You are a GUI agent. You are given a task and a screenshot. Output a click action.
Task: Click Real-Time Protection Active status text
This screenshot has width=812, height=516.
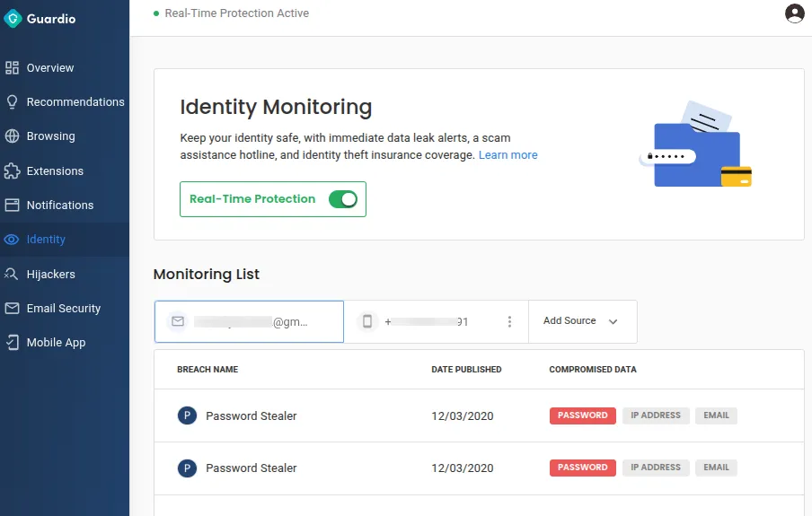click(x=236, y=13)
